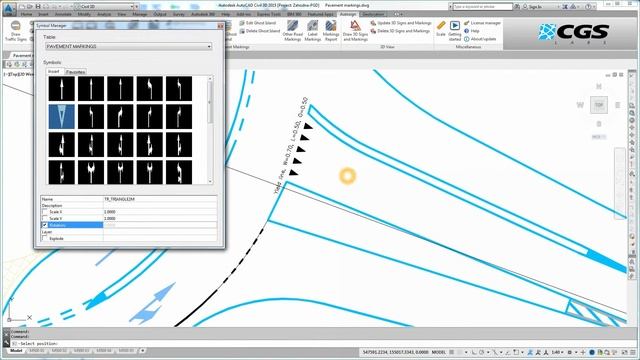Viewport: 640px width, 360px height.
Task: Toggle the Scale Y checkbox
Action: [x=45, y=219]
